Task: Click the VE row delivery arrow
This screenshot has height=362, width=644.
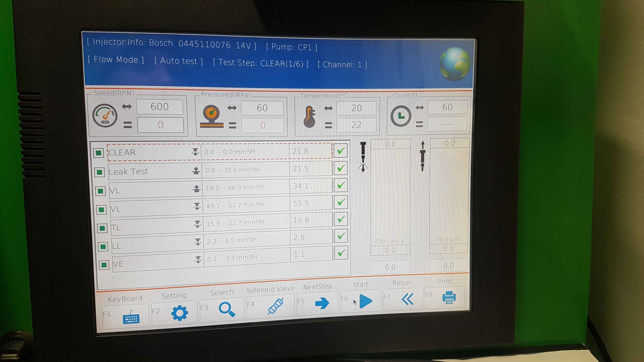Action: click(198, 259)
